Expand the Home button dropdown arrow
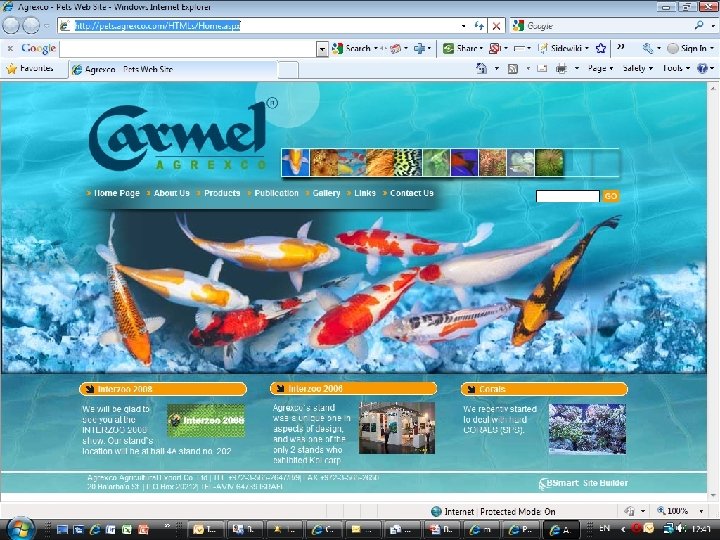Screen dimensions: 720x540 (496, 69)
